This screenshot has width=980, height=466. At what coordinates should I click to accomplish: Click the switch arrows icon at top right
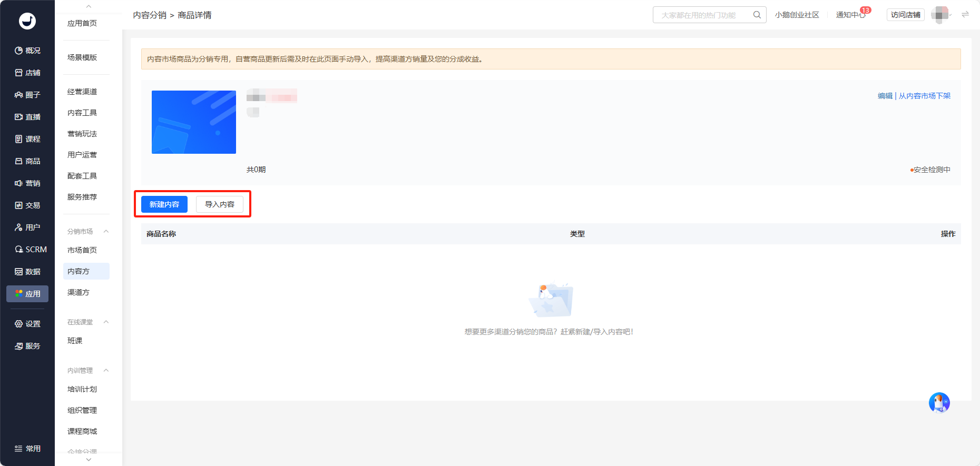tap(965, 15)
